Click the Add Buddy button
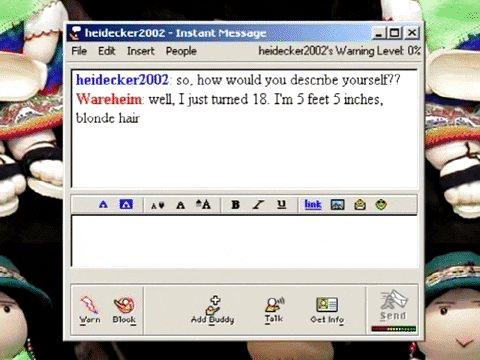Screen dimensions: 480x360 point(213,310)
